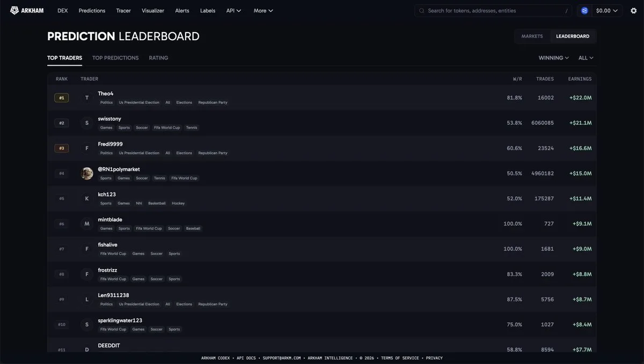Expand the More menu dropdown
The image size is (644, 364).
[264, 11]
